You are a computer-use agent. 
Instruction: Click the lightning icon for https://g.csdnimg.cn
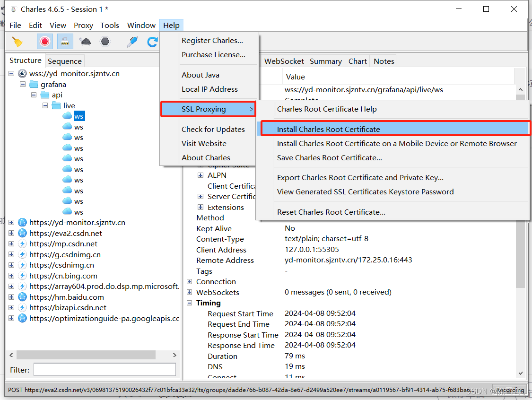tap(22, 254)
